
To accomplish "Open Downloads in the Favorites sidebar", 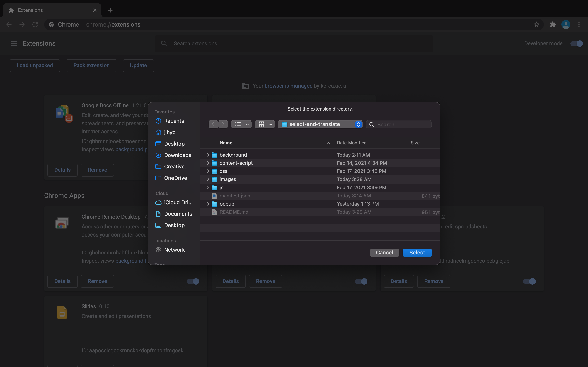I will [177, 155].
